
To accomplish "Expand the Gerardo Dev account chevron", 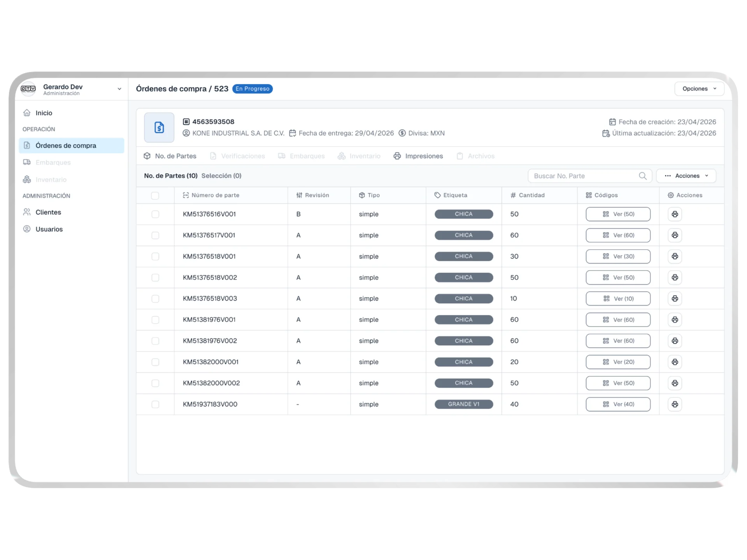I will coord(119,89).
